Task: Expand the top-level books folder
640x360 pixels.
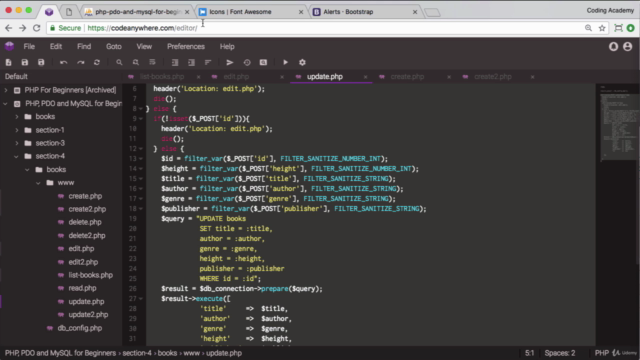Action: click(17, 117)
